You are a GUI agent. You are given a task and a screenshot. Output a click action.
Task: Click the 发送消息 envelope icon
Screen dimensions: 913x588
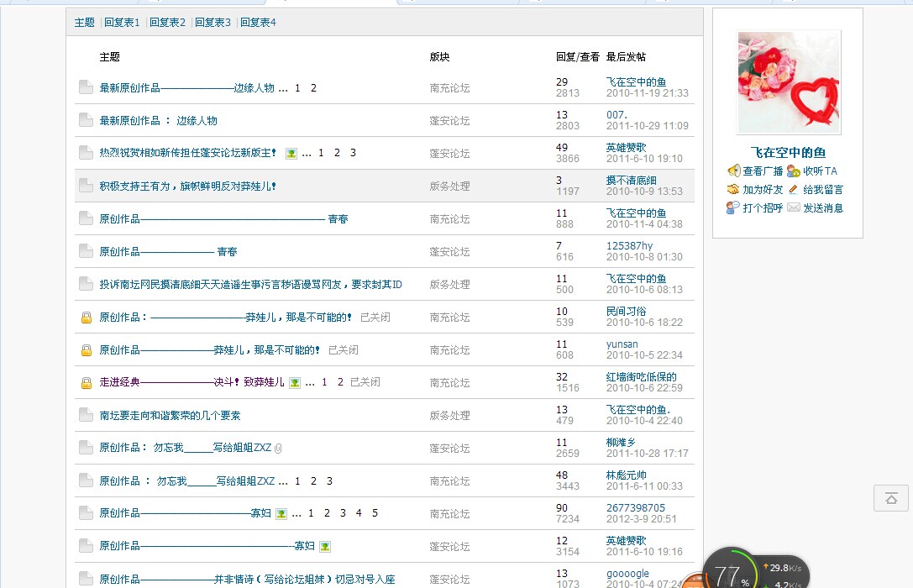click(793, 208)
